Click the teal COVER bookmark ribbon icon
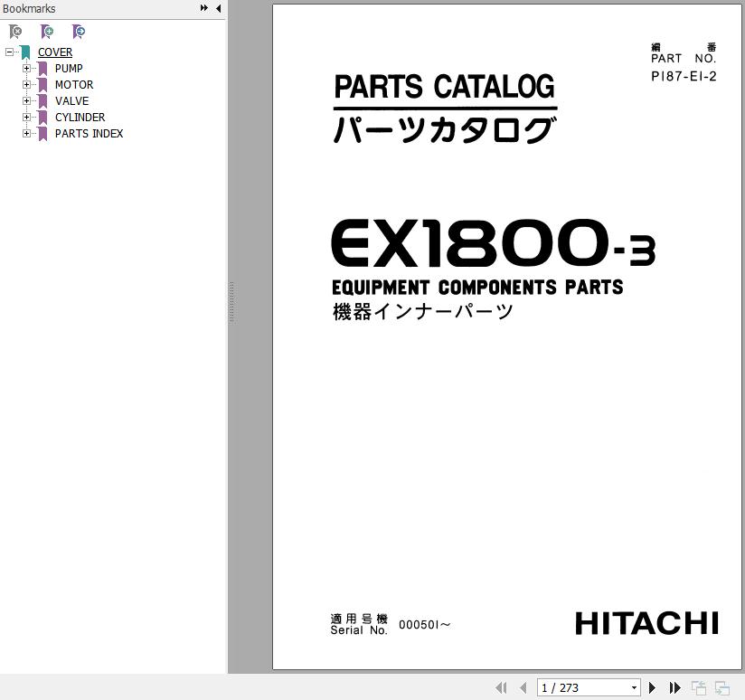The width and height of the screenshot is (745, 700). (x=25, y=52)
